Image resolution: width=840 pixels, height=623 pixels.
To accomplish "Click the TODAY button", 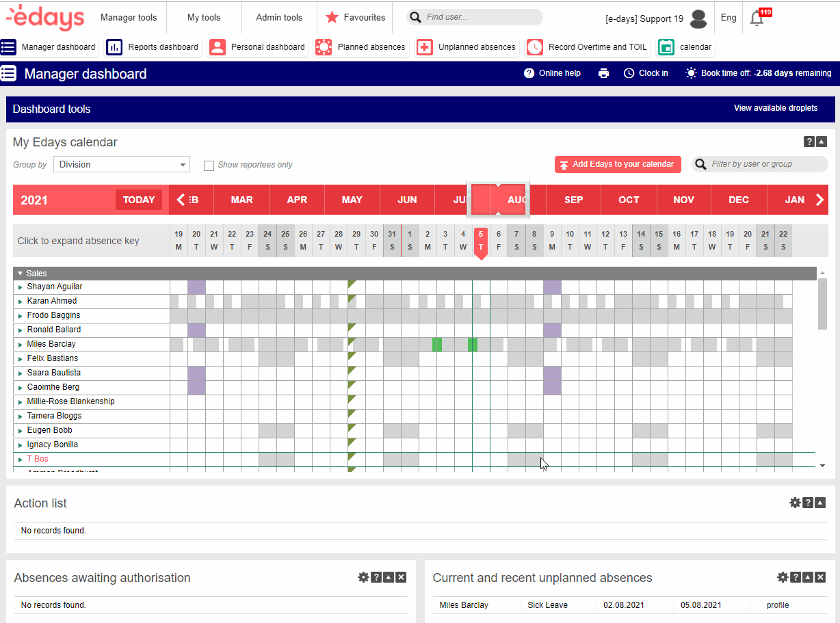I will click(139, 200).
